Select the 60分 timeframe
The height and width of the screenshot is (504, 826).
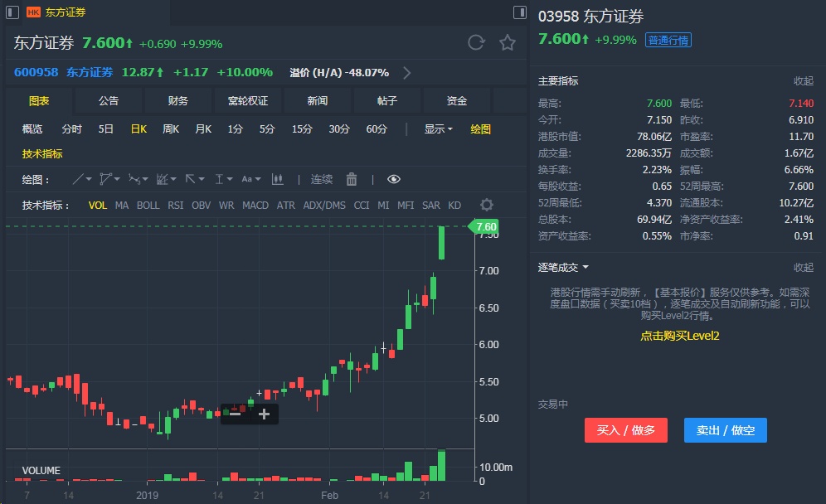click(x=377, y=129)
